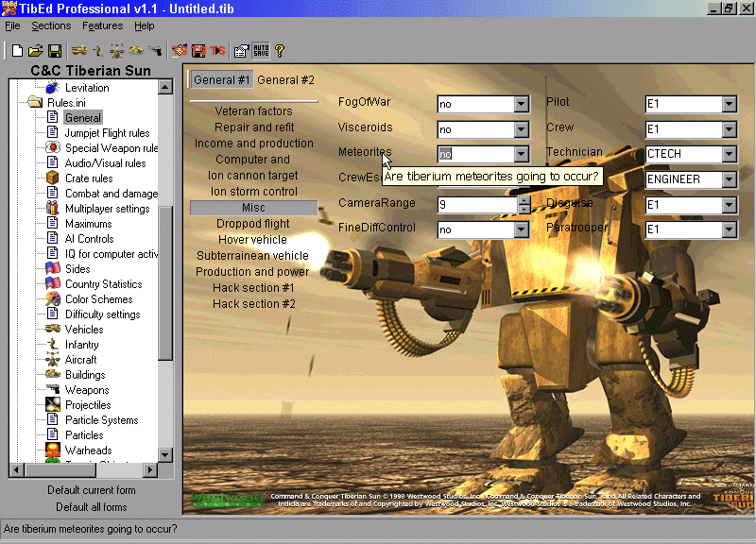
Task: Click the tree panel vertical scrollbar down arrow
Action: pyautogui.click(x=165, y=455)
